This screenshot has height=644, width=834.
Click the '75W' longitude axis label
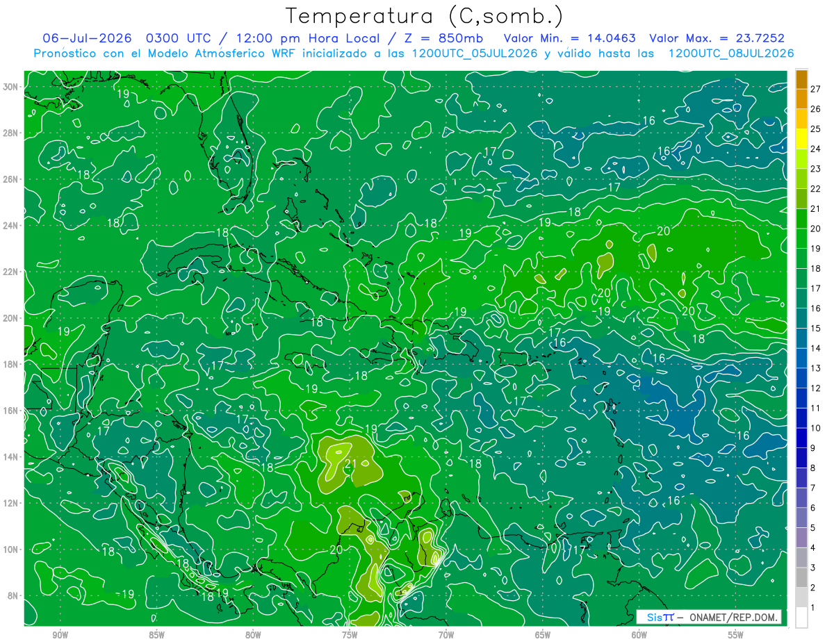(x=350, y=636)
